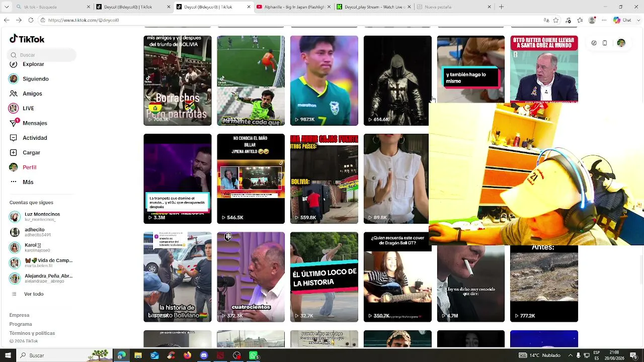Open the Windows notification center

[x=633, y=355]
